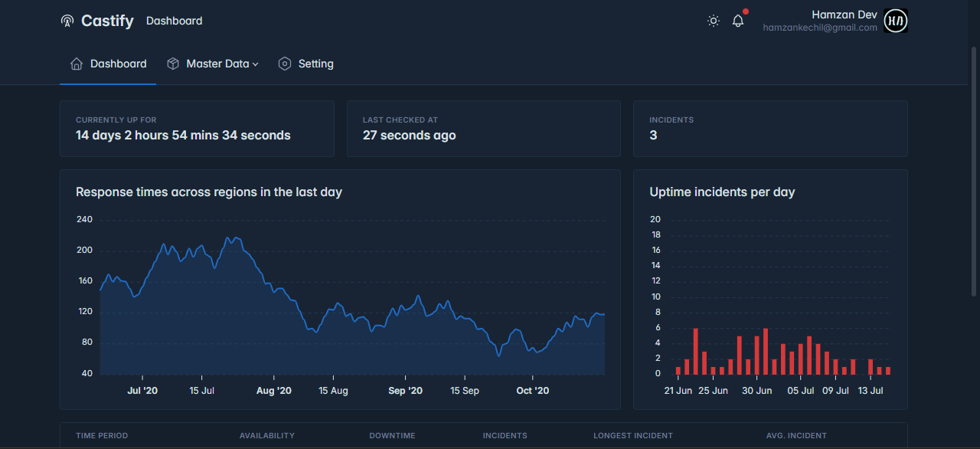Switch to the Dashboard tab
980x449 pixels.
(x=118, y=64)
